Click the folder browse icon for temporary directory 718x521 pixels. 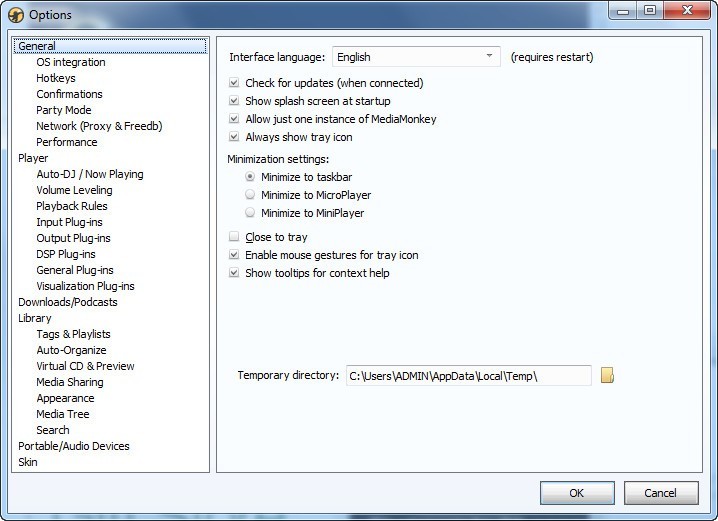(x=607, y=375)
